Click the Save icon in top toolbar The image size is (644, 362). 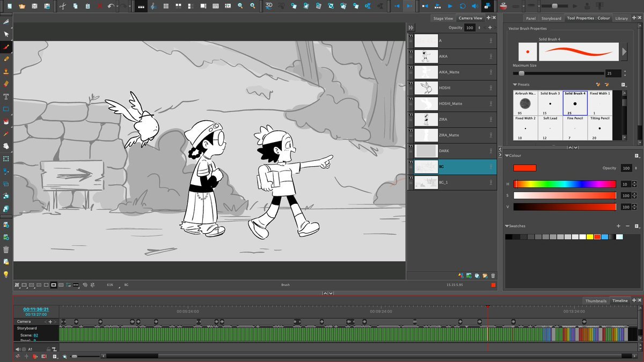(x=34, y=6)
